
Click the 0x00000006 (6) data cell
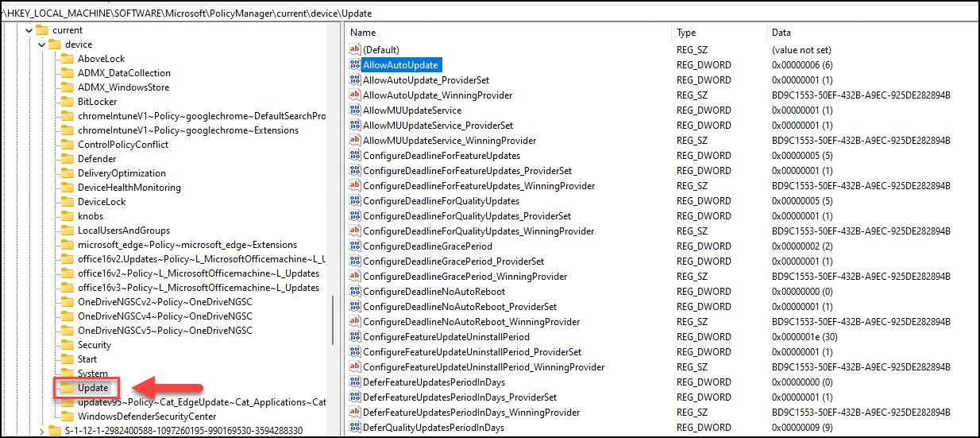pos(802,65)
